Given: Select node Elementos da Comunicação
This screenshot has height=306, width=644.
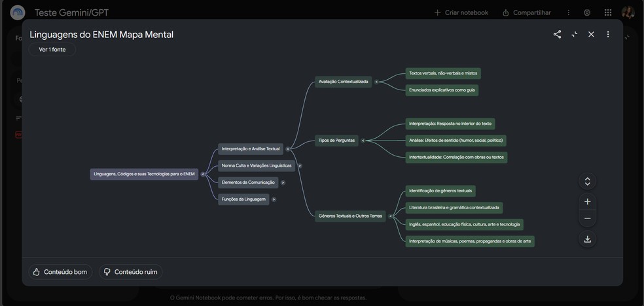Looking at the screenshot, I should (x=248, y=182).
